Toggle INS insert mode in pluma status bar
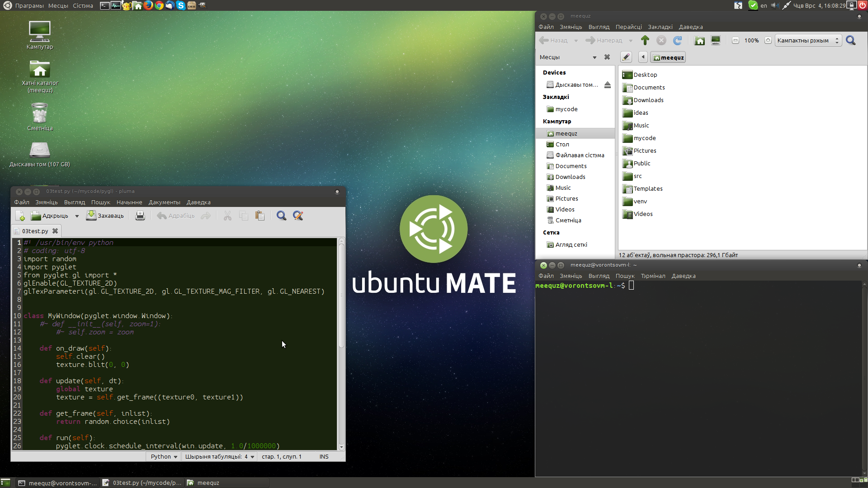This screenshot has width=868, height=488. click(324, 457)
